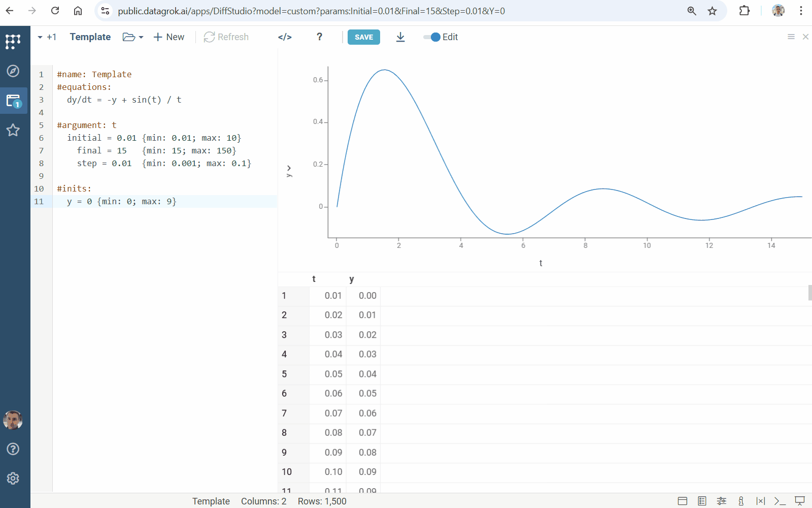Show variables panel via |x| icon

pyautogui.click(x=760, y=501)
